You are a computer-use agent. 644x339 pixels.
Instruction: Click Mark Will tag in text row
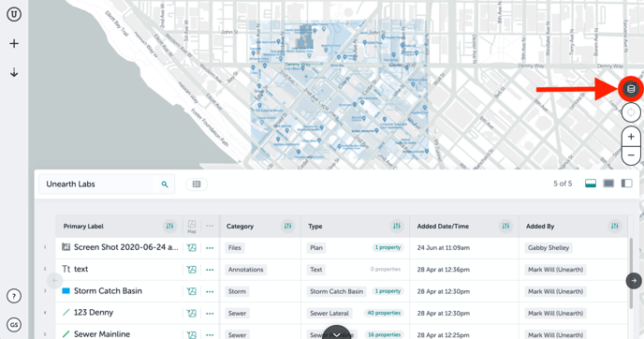point(555,270)
